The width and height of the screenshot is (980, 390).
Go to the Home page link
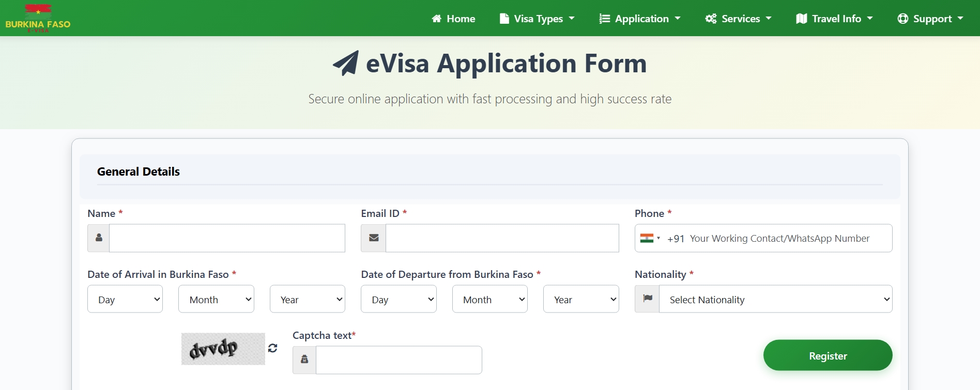(453, 19)
